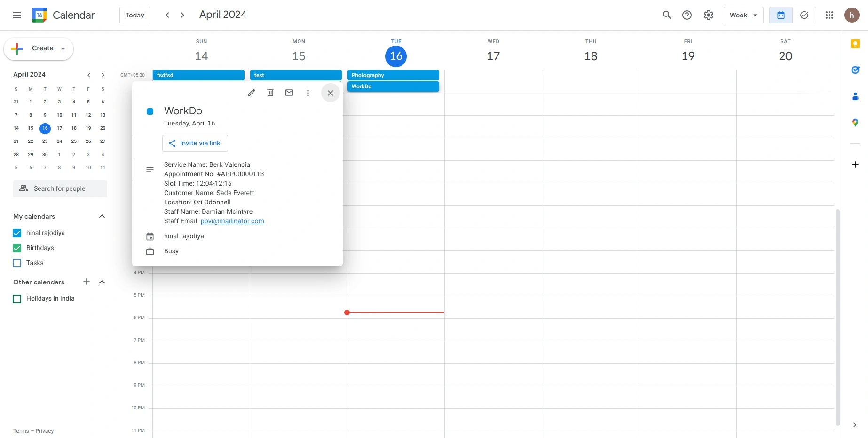Click the email guests envelope icon
Image resolution: width=868 pixels, height=438 pixels.
click(x=289, y=93)
